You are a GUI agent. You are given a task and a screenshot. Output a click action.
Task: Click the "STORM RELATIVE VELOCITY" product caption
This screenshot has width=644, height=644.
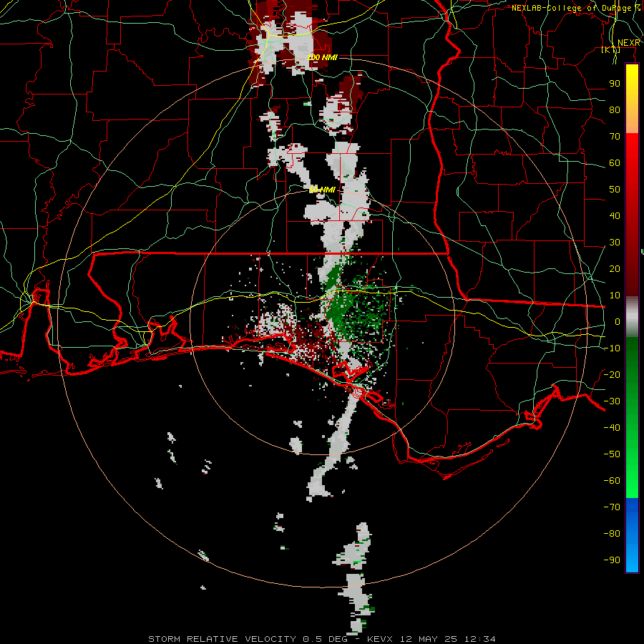click(x=222, y=639)
